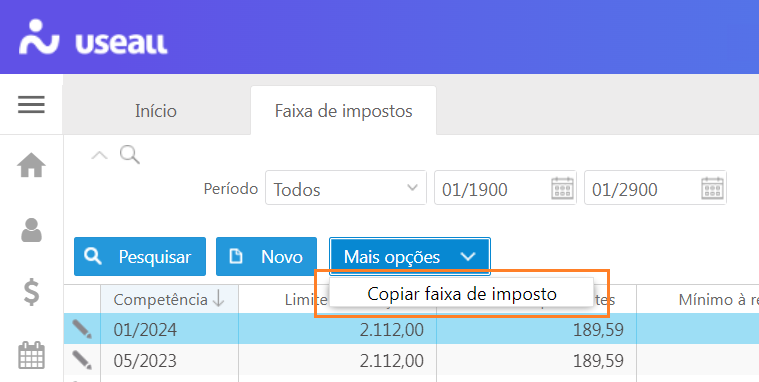Open calendar picker for 01/1900 date
The height and width of the screenshot is (382, 759).
562,188
